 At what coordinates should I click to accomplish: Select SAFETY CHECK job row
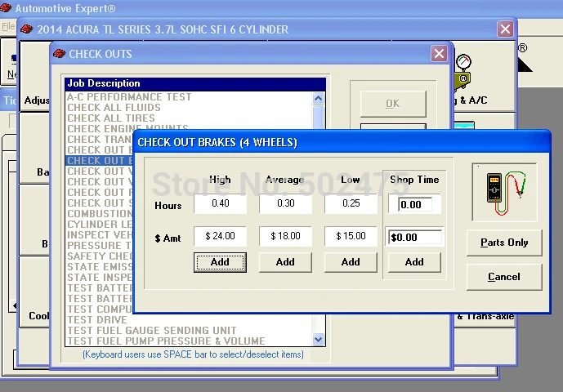tap(100, 256)
